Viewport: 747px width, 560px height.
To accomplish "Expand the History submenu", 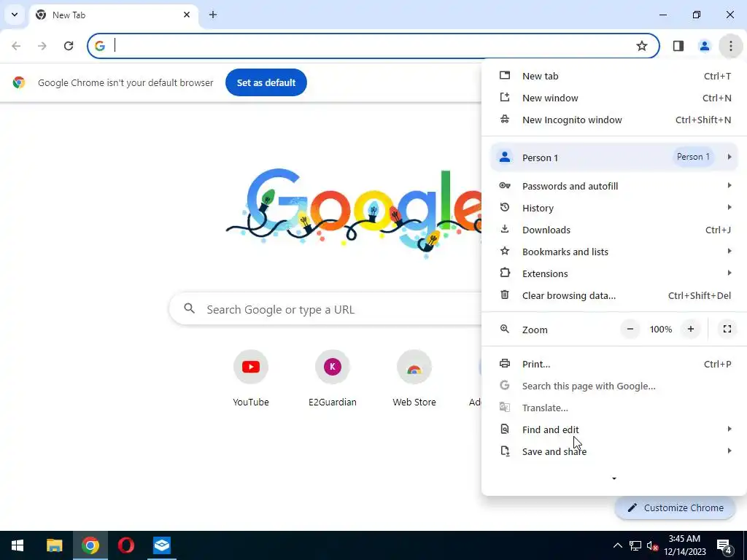I will point(614,208).
